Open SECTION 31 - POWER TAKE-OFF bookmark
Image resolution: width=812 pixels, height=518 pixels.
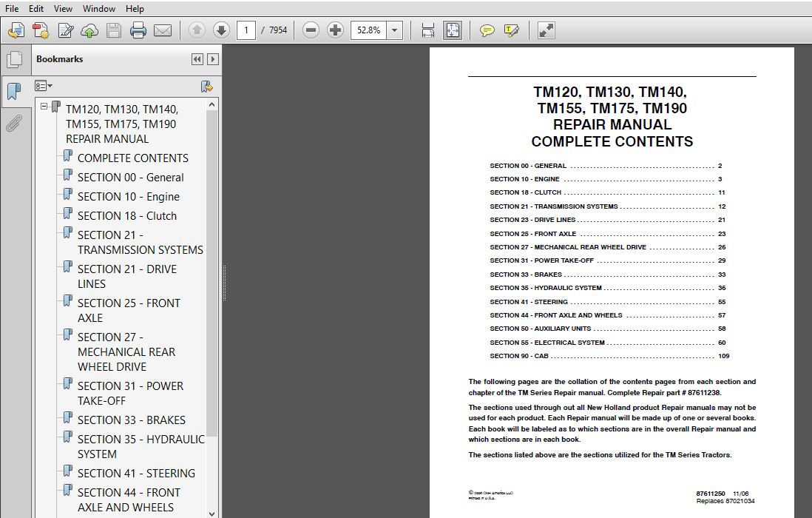130,393
